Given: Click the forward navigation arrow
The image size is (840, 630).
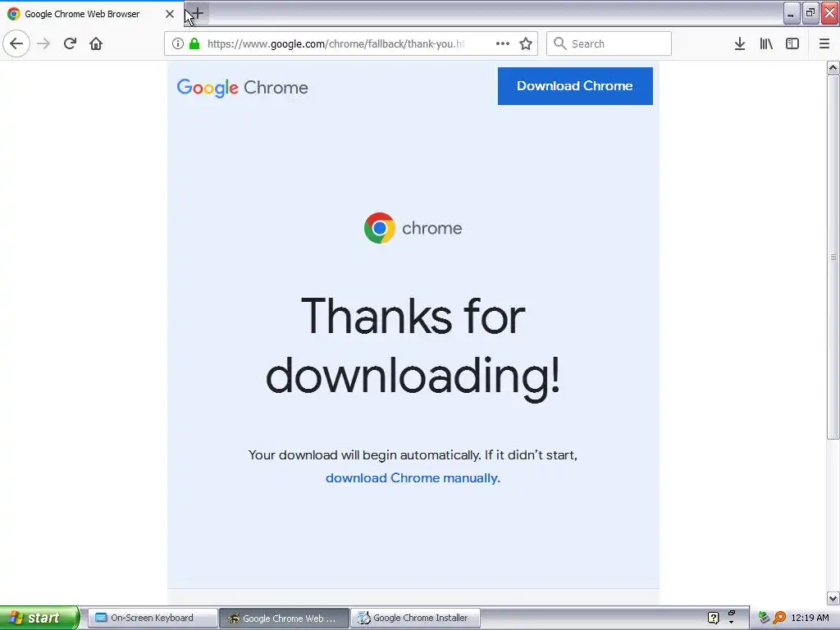Looking at the screenshot, I should (43, 43).
